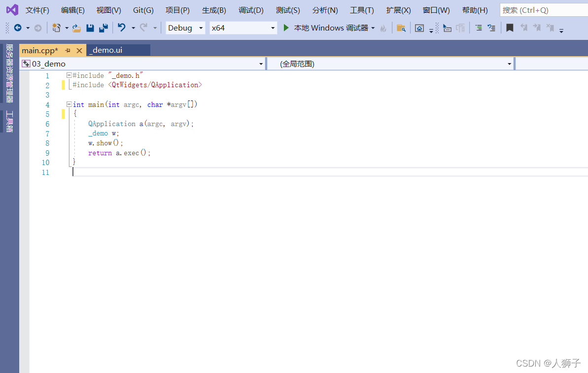Open the Git(G) menu

click(143, 10)
